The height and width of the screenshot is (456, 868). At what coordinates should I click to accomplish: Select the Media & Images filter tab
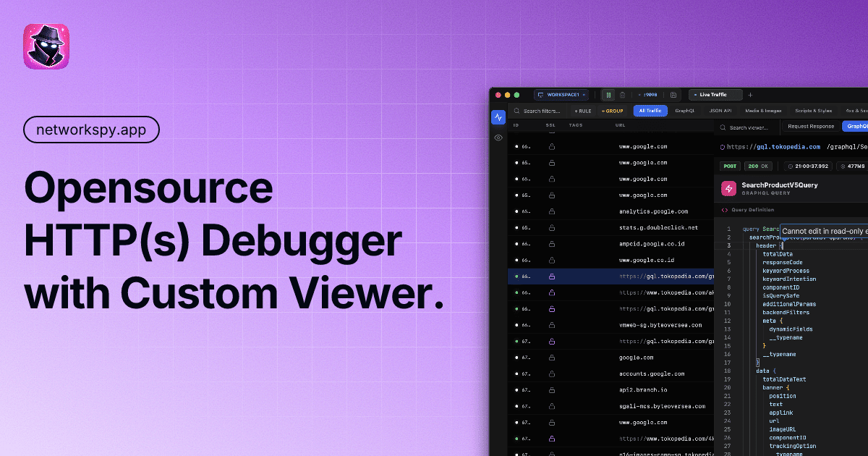coord(762,111)
